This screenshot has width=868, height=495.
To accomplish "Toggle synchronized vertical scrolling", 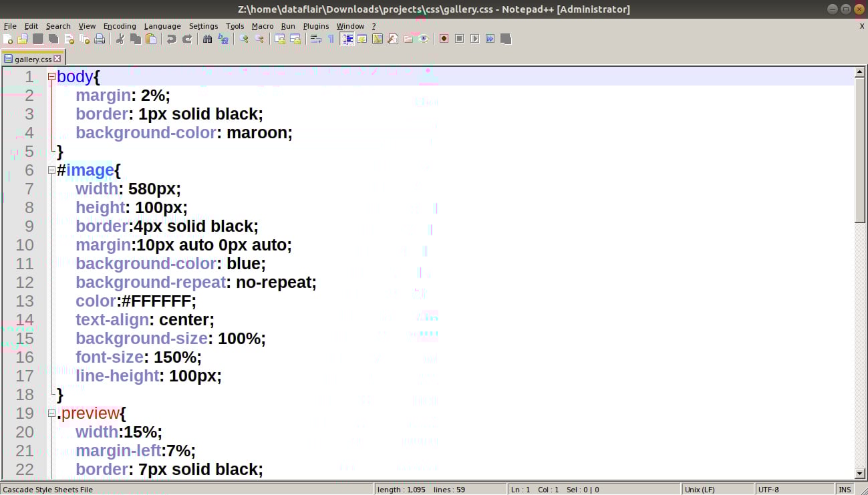I will click(x=280, y=39).
